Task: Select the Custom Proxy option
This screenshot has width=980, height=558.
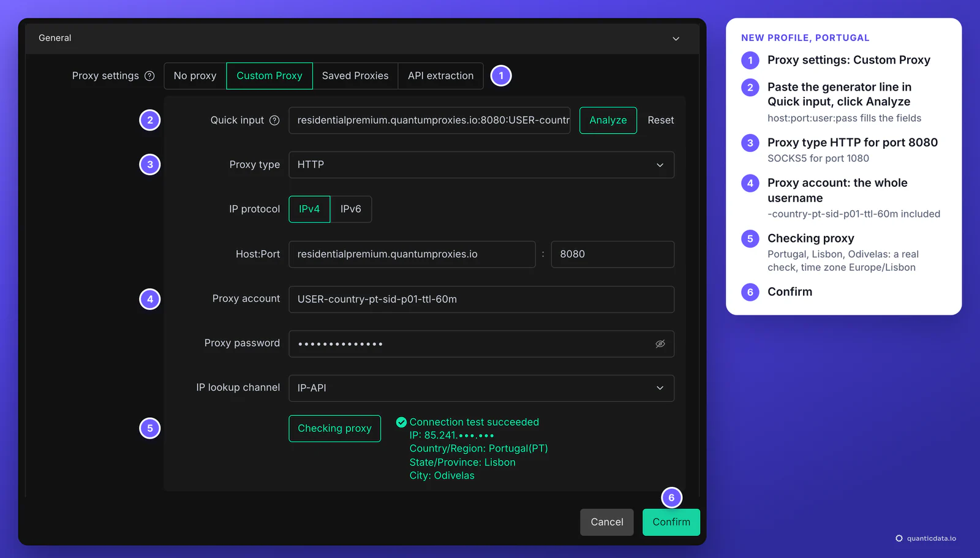Action: click(x=269, y=76)
